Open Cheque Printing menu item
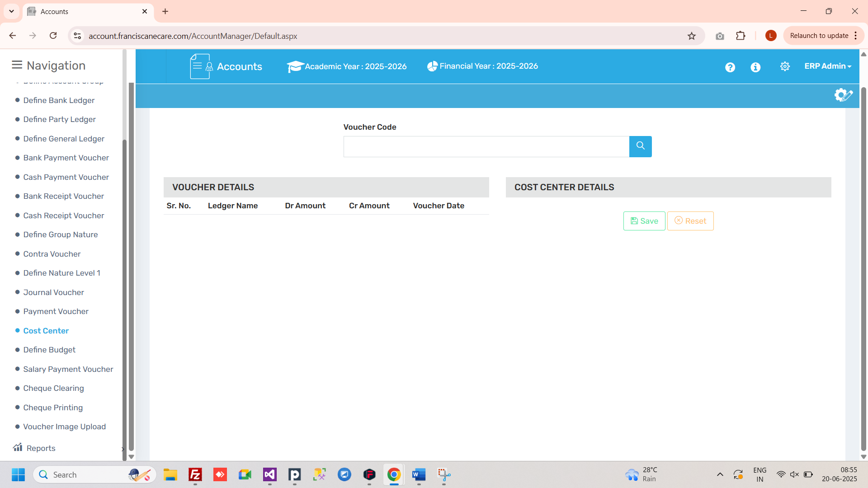The image size is (868, 488). [53, 408]
